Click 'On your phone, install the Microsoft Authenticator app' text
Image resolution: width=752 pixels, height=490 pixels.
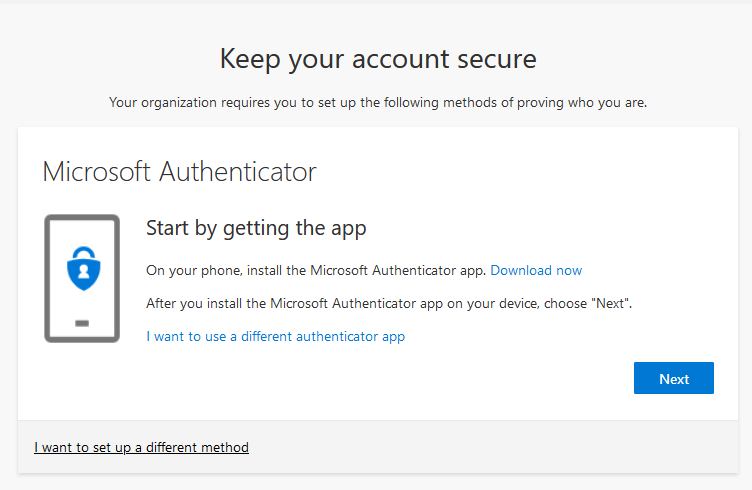[x=316, y=270]
